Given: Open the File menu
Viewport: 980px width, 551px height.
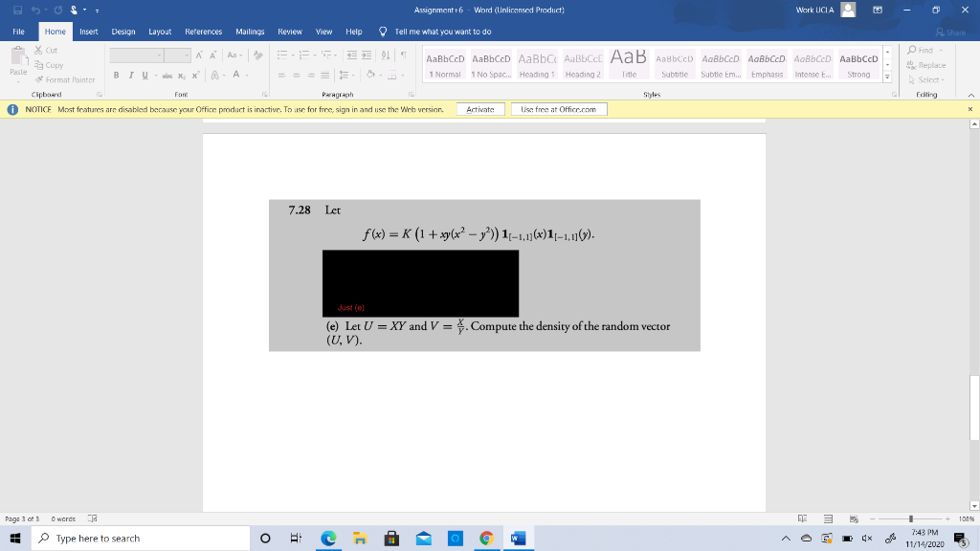Looking at the screenshot, I should pos(19,32).
